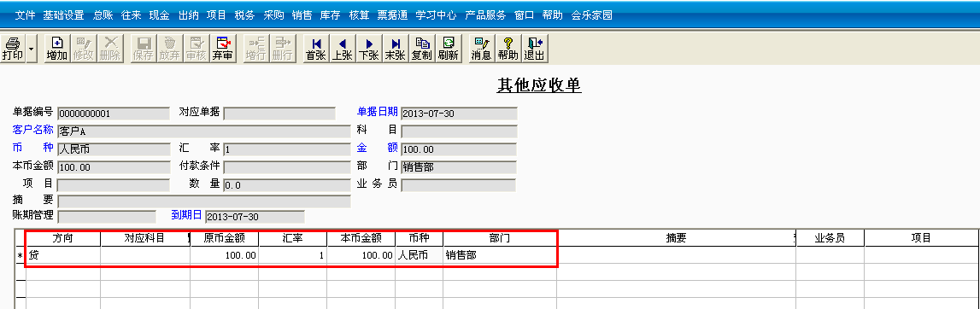This screenshot has width=980, height=309.
Task: Open the 库存 menu
Action: point(330,15)
